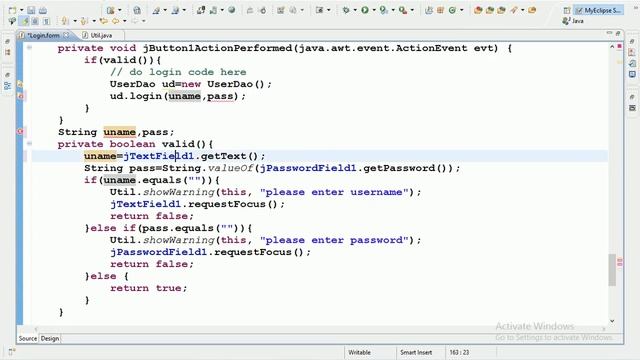Screen dimensions: 640x360
Task: Switch to the Login.form editor tab
Action: pos(43,36)
